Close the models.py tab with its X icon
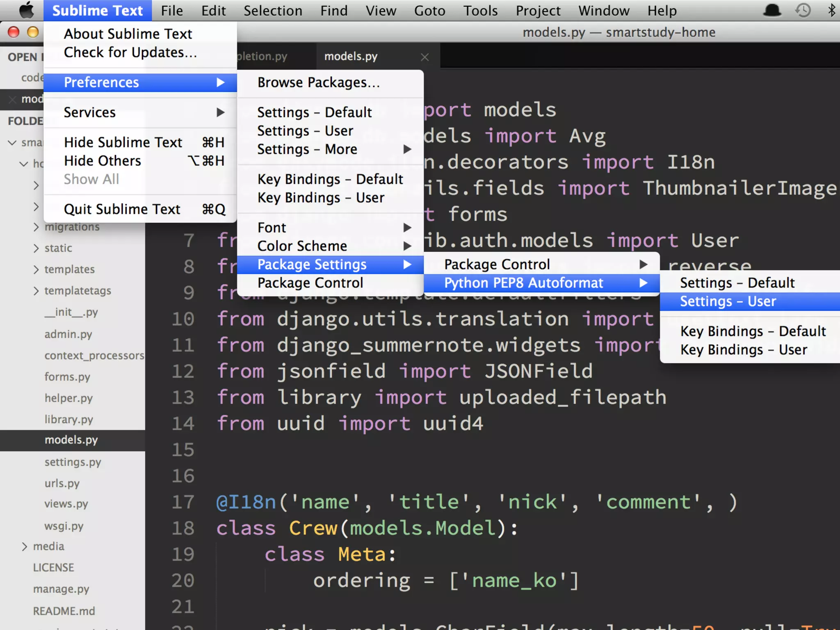 (425, 57)
